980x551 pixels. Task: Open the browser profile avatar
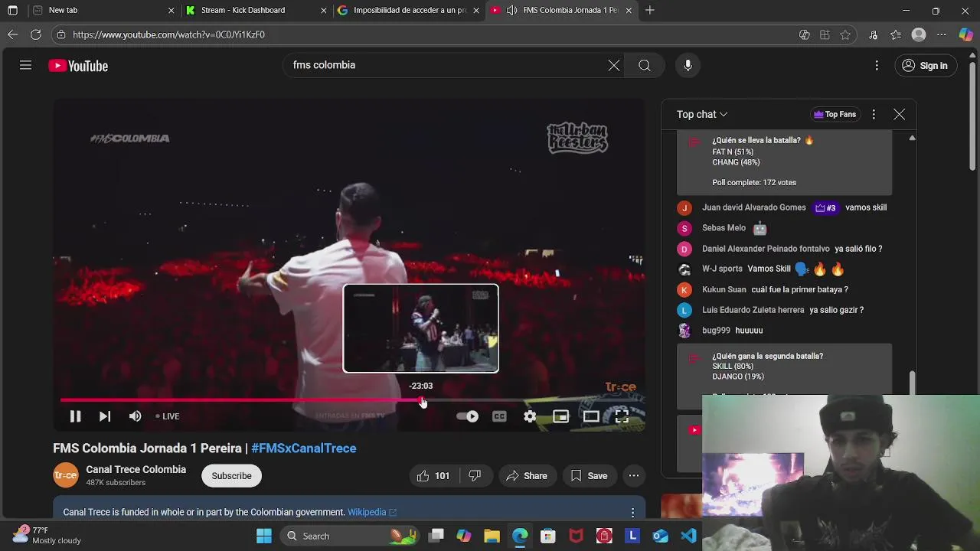919,34
